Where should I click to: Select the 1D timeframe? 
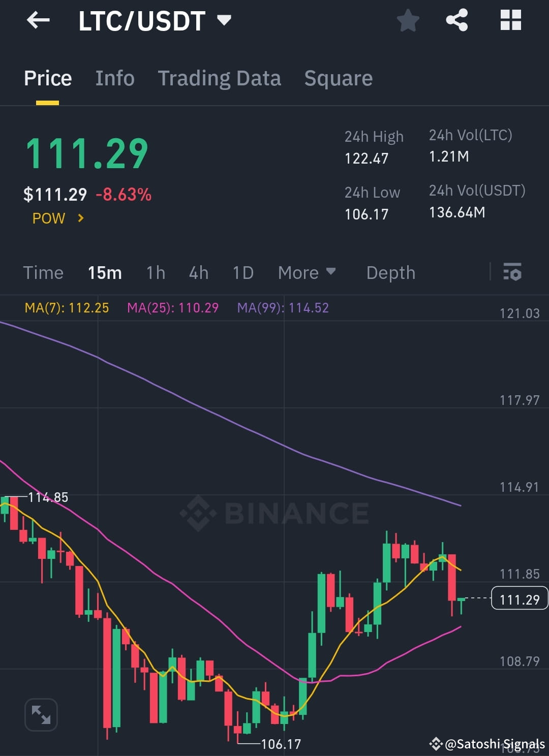pos(242,273)
